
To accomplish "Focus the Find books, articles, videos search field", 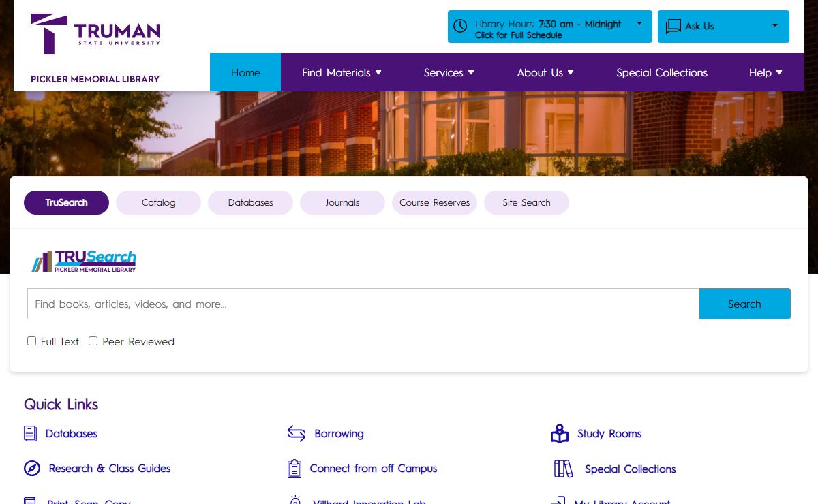I will pyautogui.click(x=363, y=304).
